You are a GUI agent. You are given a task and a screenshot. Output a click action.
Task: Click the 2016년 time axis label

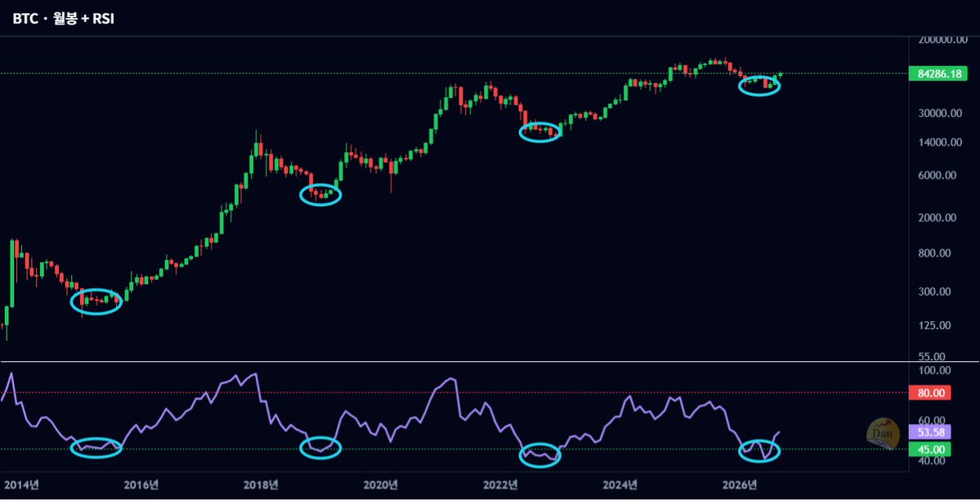pos(141,484)
